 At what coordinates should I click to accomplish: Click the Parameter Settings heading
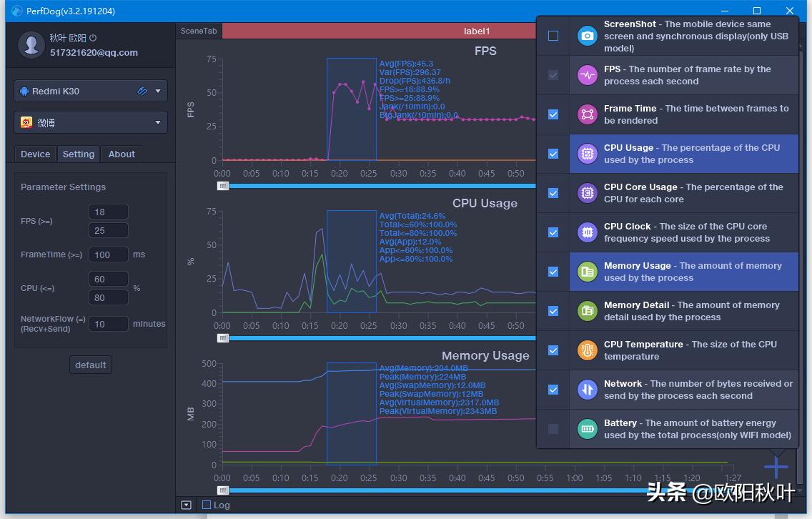[63, 187]
